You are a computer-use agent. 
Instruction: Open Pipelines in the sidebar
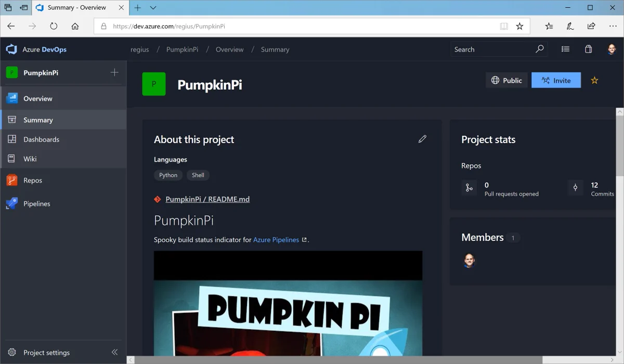63,204
